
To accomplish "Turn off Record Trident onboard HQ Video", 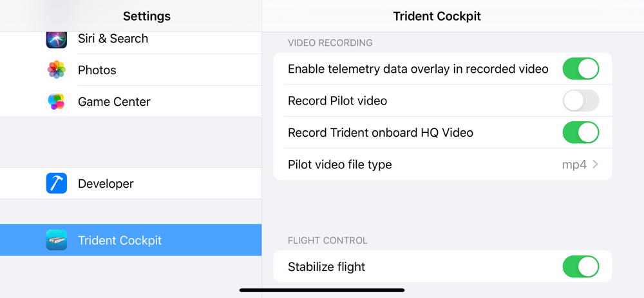I will click(581, 132).
